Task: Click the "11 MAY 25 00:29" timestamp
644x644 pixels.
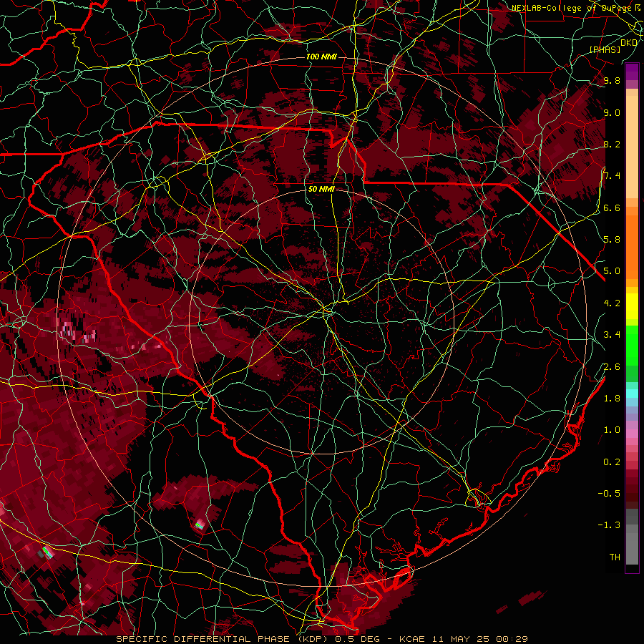Action: 479,639
